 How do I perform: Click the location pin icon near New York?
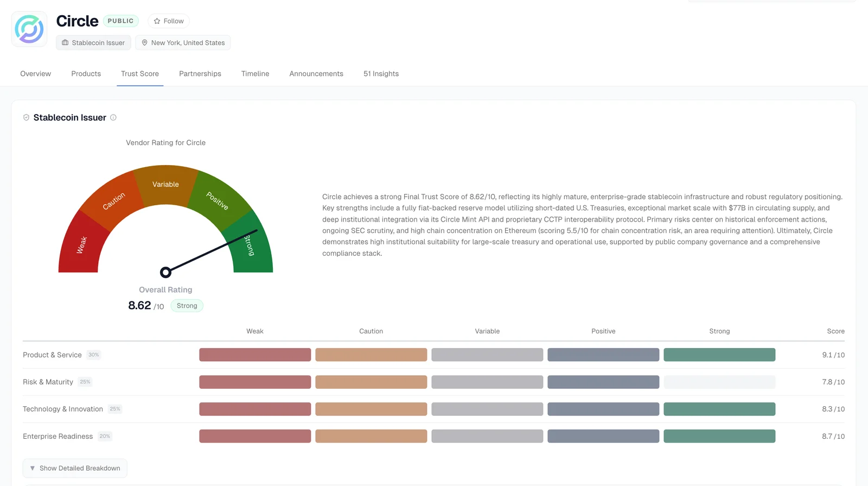145,42
